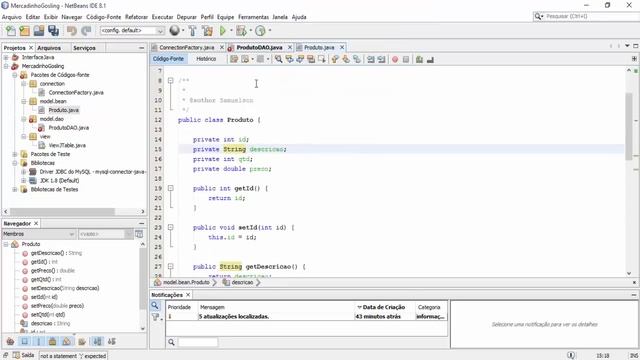Click the Build Project hammer icon
Image resolution: width=640 pixels, height=360 pixels.
click(193, 31)
